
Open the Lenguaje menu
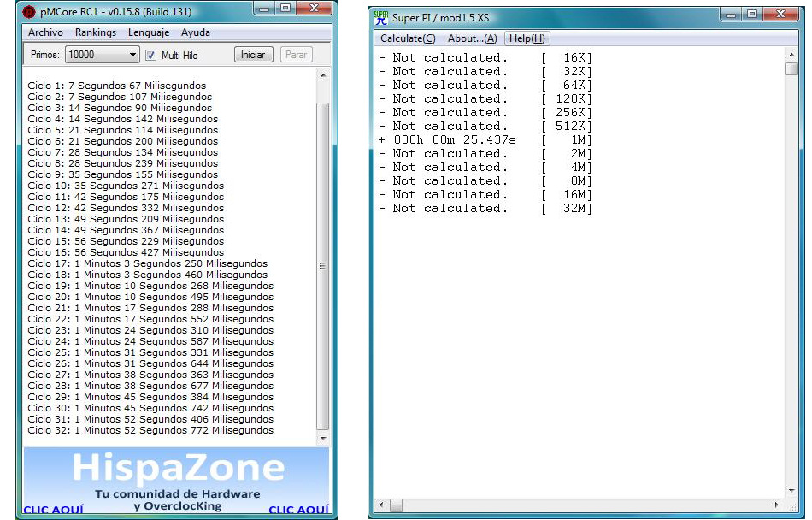pos(149,32)
